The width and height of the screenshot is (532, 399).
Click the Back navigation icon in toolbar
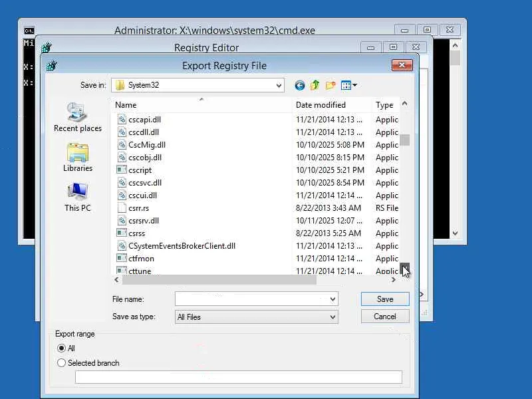click(300, 85)
